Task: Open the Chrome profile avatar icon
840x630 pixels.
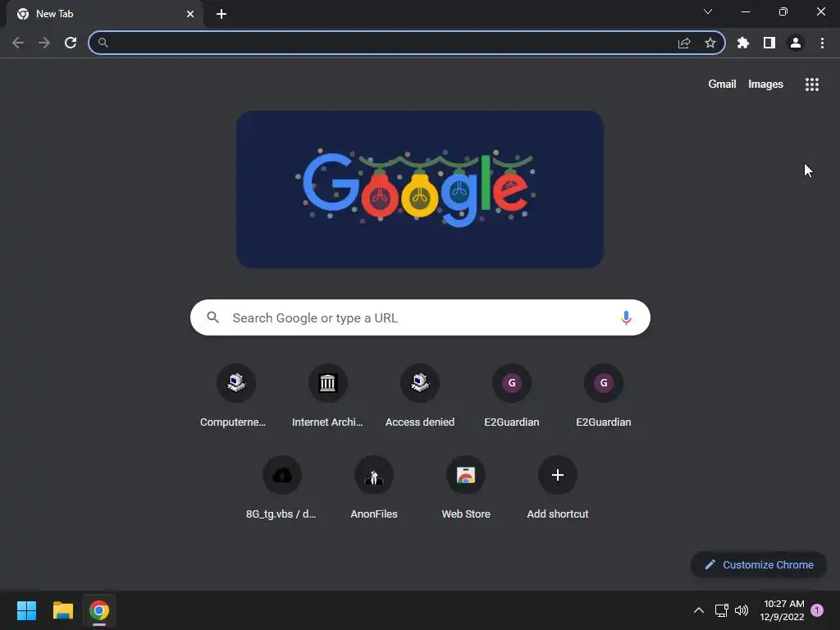Action: pos(796,43)
